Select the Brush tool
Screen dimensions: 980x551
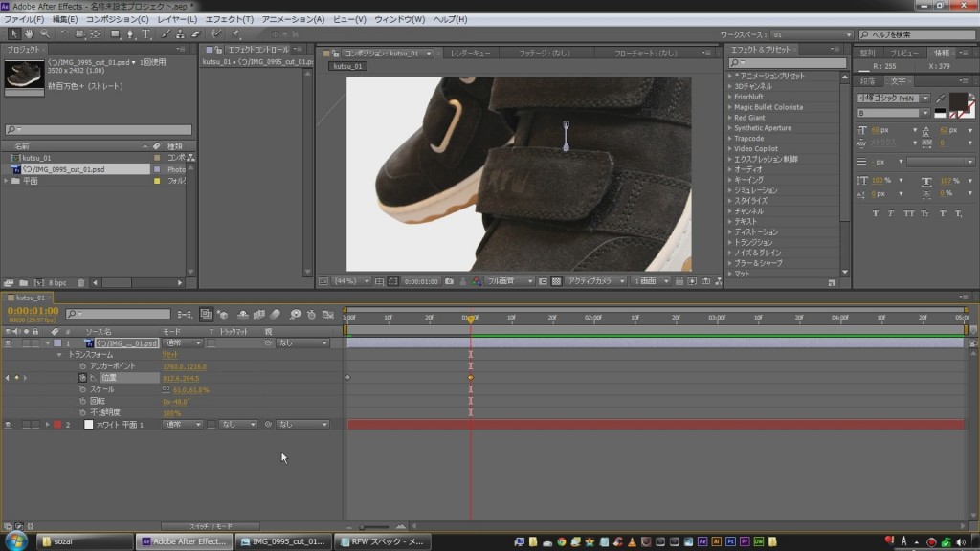[166, 34]
